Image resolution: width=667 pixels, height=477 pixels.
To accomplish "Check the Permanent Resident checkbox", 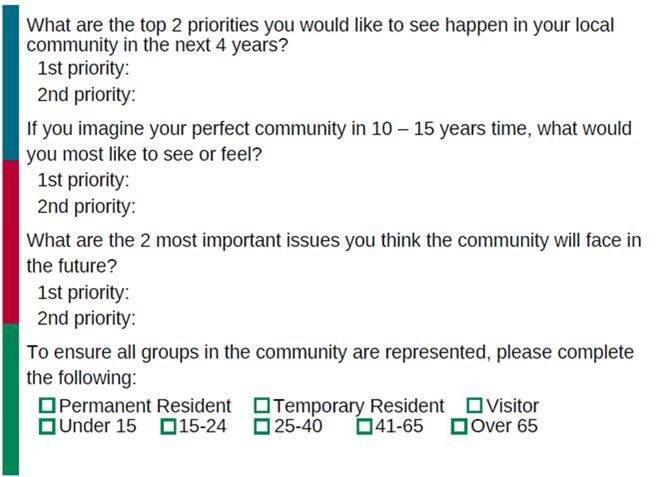I will pyautogui.click(x=47, y=406).
